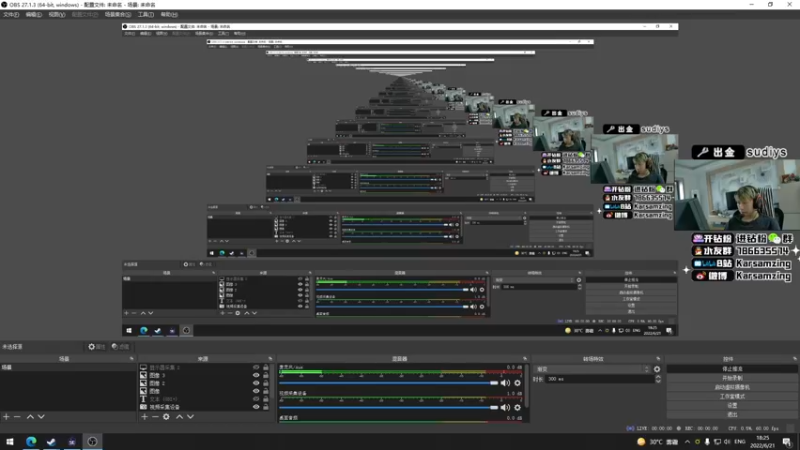Show the 显示器采集 2 source with its eye
800x450 pixels.
tap(256, 367)
